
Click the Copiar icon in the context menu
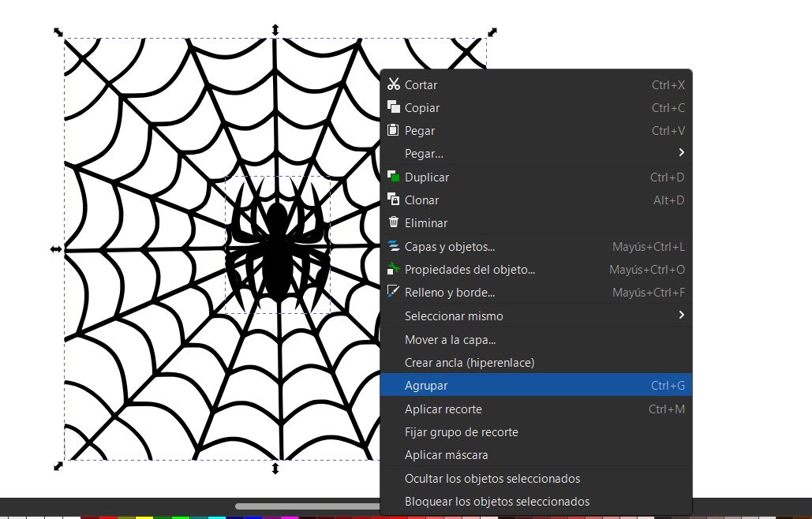click(394, 106)
